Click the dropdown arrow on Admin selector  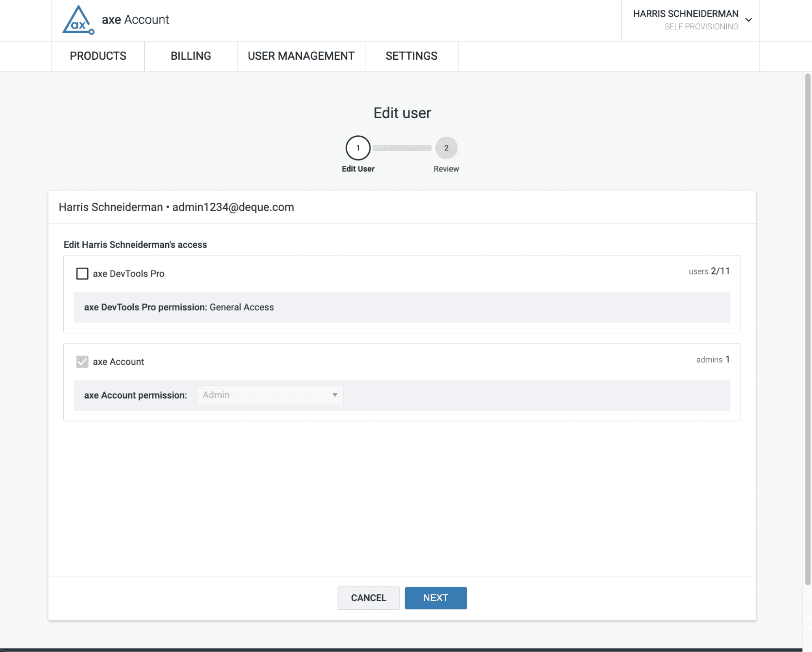coord(335,394)
